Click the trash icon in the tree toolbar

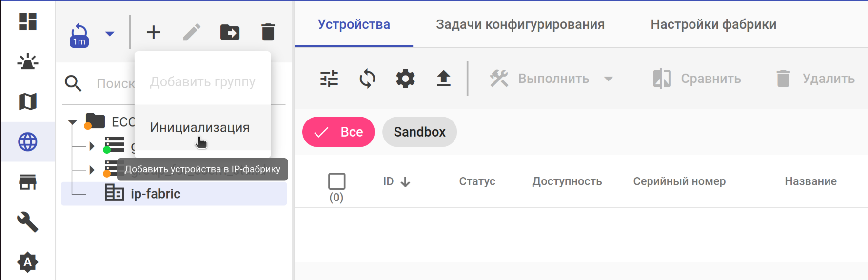[268, 32]
